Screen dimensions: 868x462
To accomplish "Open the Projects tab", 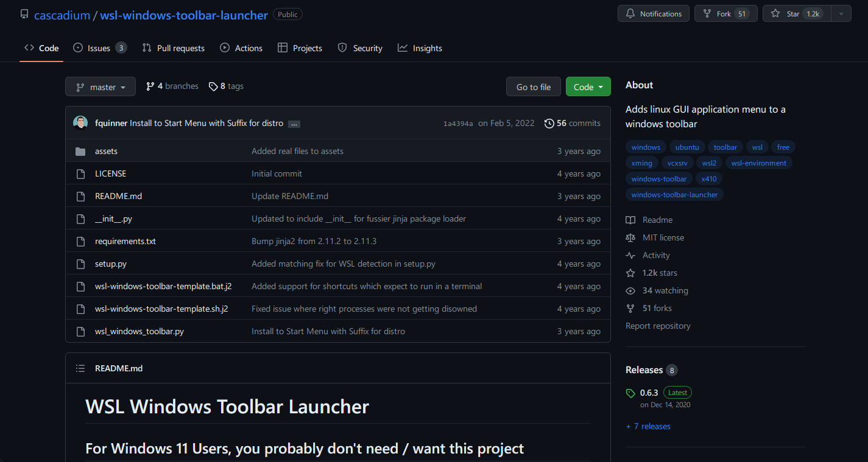I will pos(300,48).
